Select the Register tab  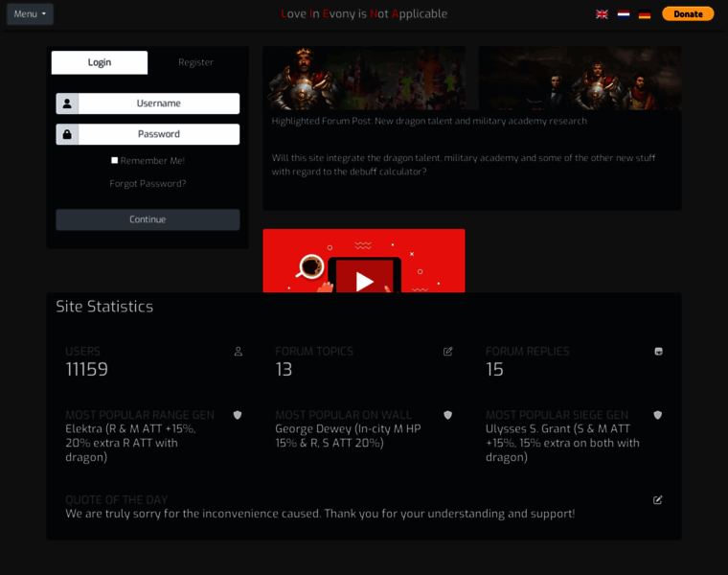[195, 62]
